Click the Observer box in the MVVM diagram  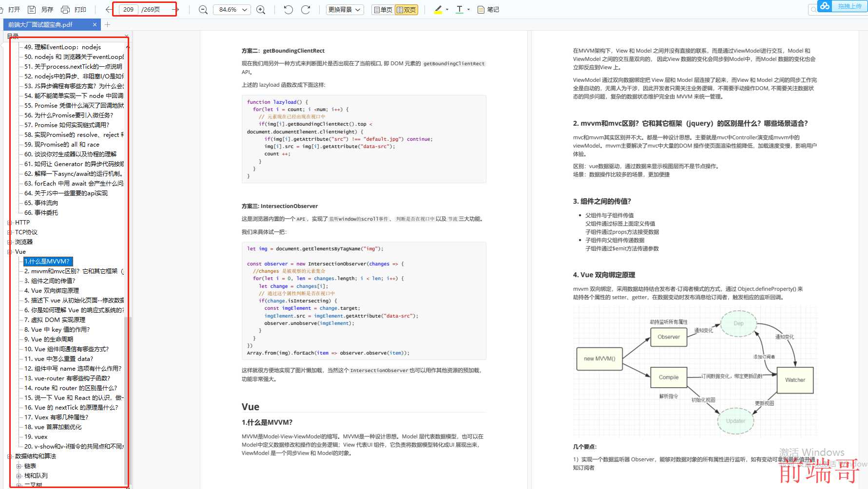[x=669, y=337]
